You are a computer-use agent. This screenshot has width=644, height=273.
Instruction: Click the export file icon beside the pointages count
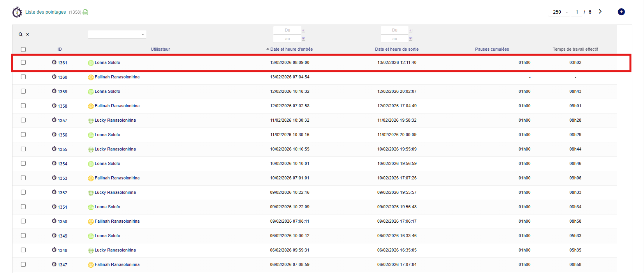coord(85,12)
